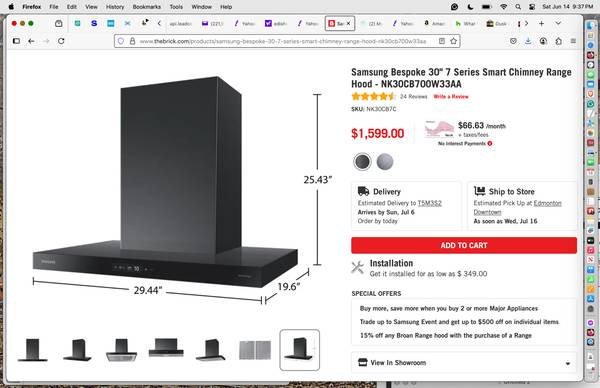This screenshot has height=388, width=600.
Task: Open the History menu
Action: coord(115,7)
